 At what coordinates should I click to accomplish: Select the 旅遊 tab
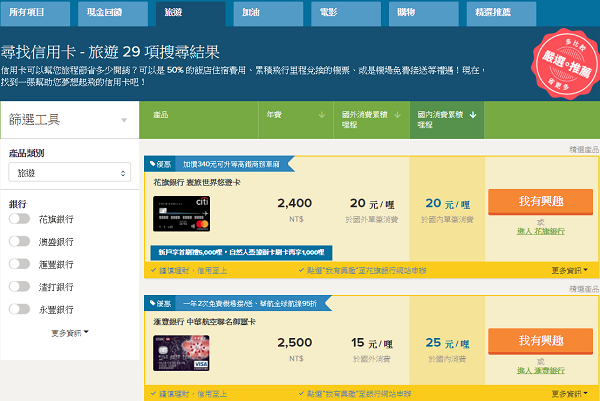point(191,13)
